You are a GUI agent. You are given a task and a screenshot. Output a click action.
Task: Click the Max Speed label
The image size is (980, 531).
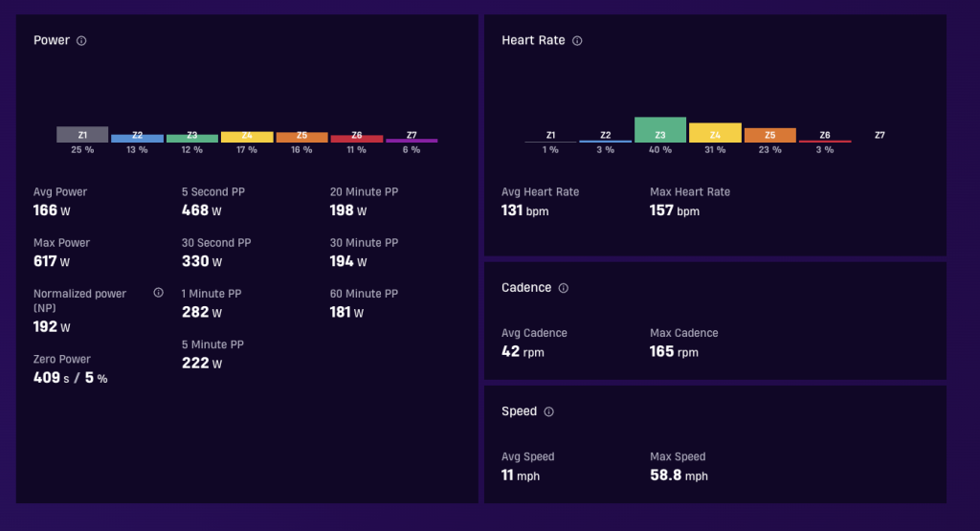(678, 456)
